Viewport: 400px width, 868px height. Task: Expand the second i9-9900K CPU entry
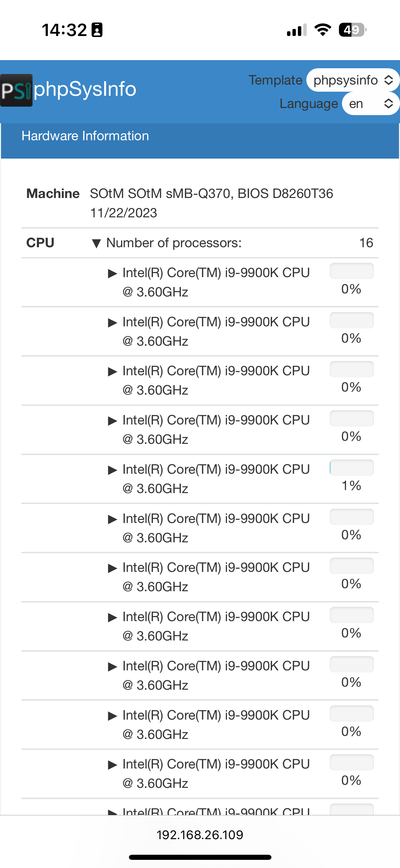coord(112,323)
